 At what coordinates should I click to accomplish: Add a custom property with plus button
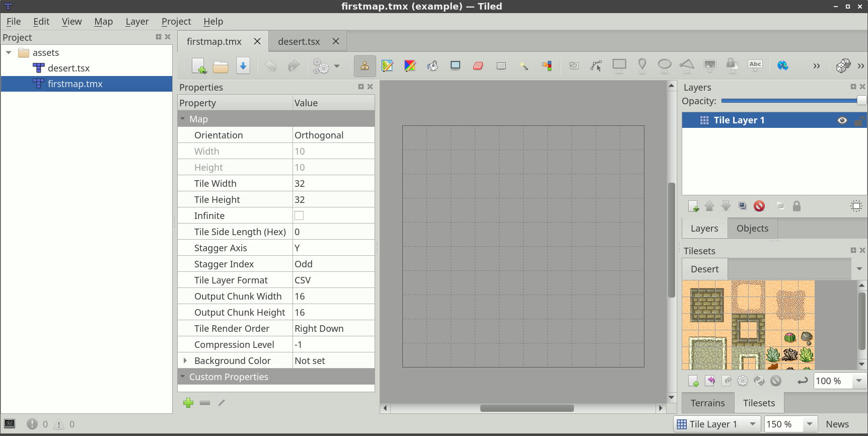click(x=188, y=403)
